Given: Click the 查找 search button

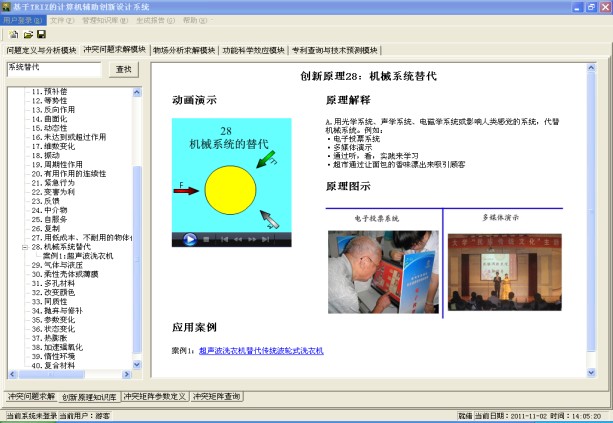Looking at the screenshot, I should pyautogui.click(x=123, y=69).
